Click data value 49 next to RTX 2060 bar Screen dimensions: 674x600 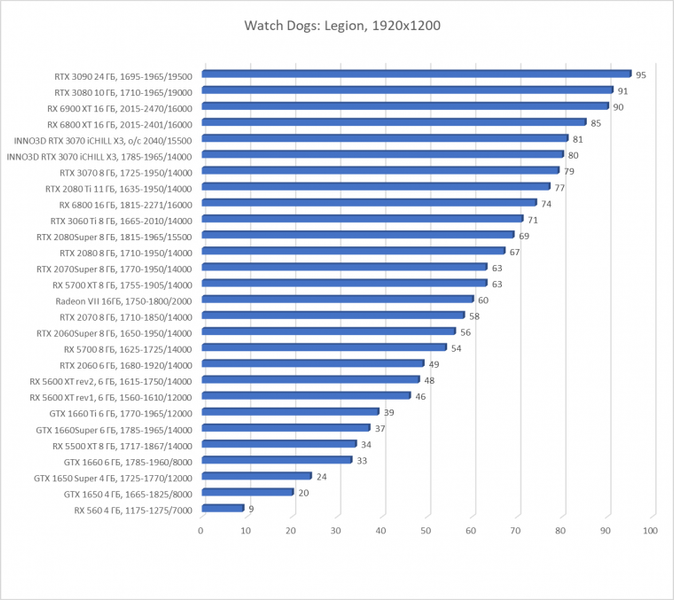(x=434, y=364)
